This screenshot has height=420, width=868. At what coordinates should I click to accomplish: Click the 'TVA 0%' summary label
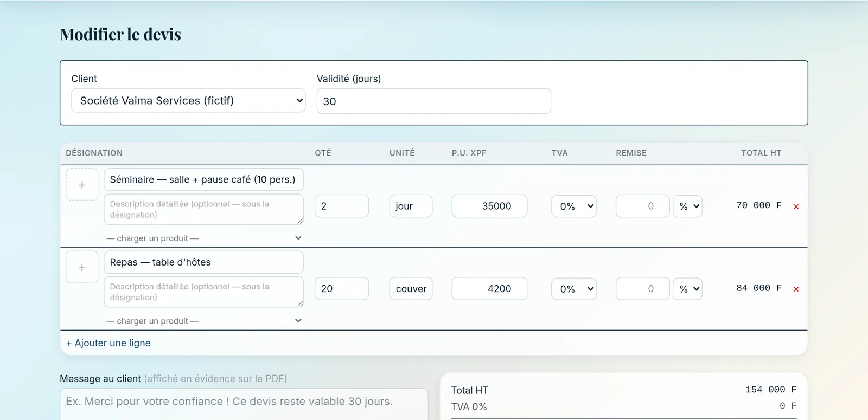click(x=469, y=406)
